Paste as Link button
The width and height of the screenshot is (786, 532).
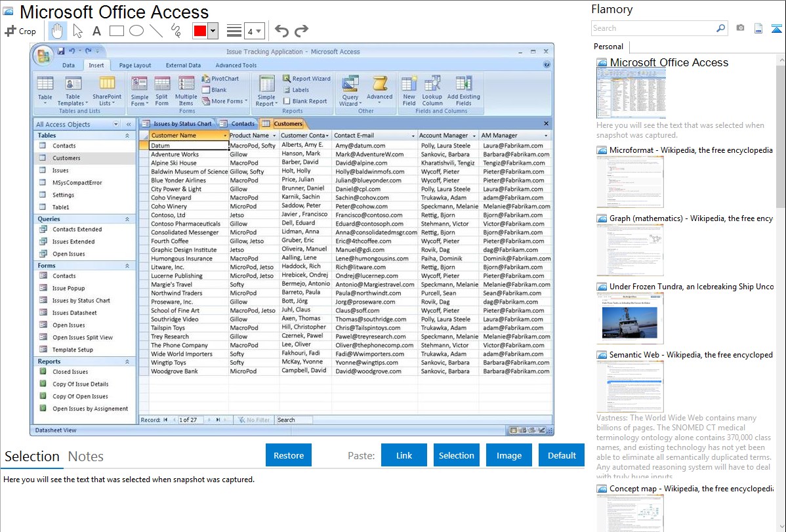(x=404, y=455)
